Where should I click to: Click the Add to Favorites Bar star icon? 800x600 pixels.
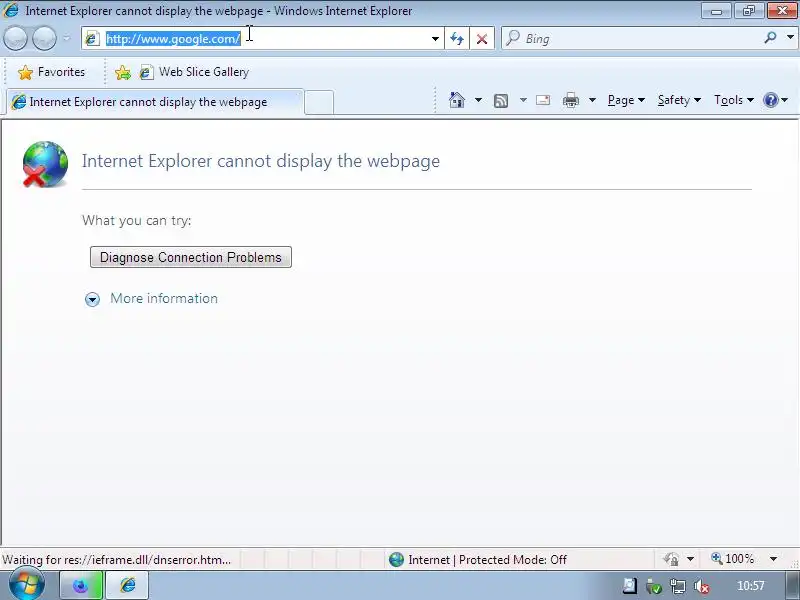click(x=122, y=72)
